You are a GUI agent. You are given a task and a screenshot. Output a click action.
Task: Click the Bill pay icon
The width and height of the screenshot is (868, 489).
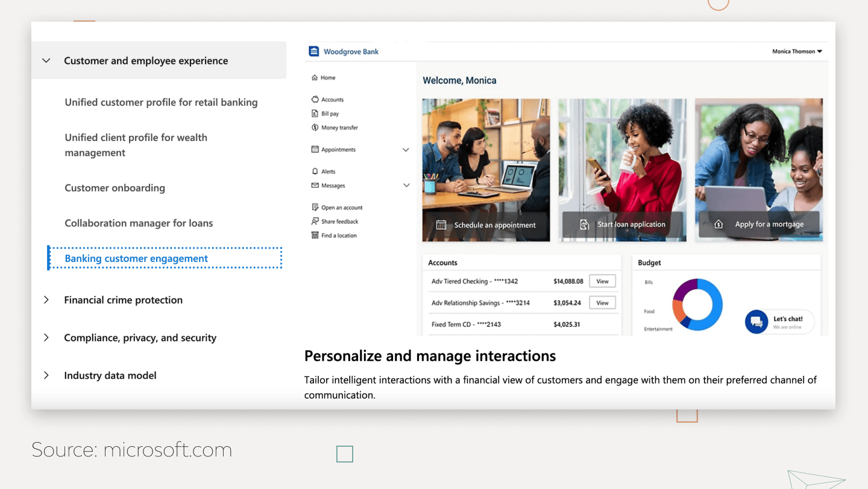[315, 113]
